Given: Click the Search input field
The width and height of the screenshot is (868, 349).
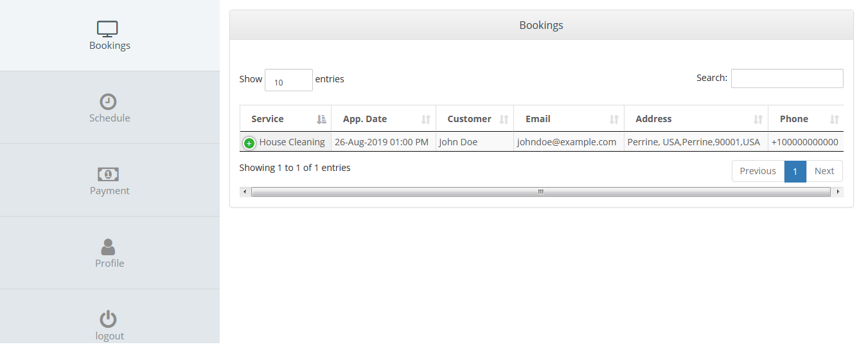Looking at the screenshot, I should click(787, 78).
